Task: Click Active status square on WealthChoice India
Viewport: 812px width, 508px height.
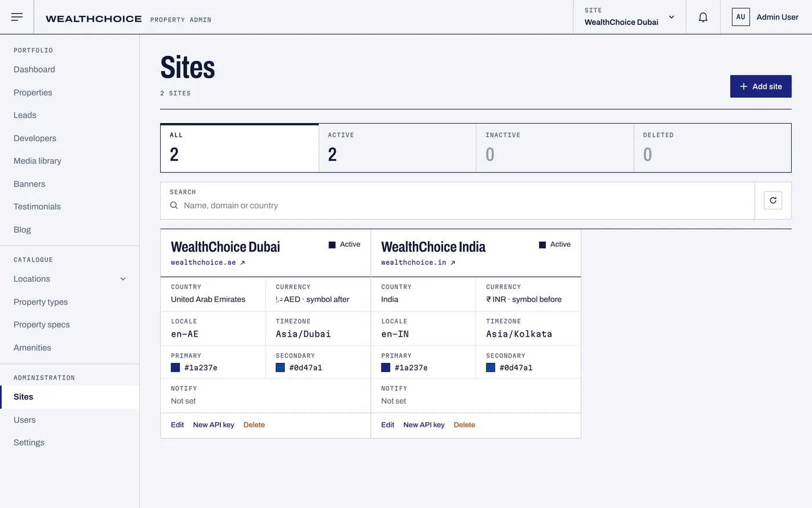Action: (542, 245)
